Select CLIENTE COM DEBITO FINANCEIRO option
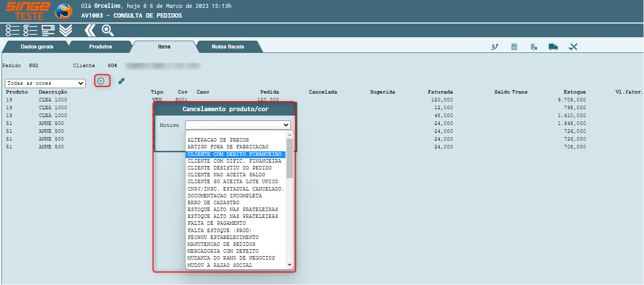 click(x=236, y=154)
